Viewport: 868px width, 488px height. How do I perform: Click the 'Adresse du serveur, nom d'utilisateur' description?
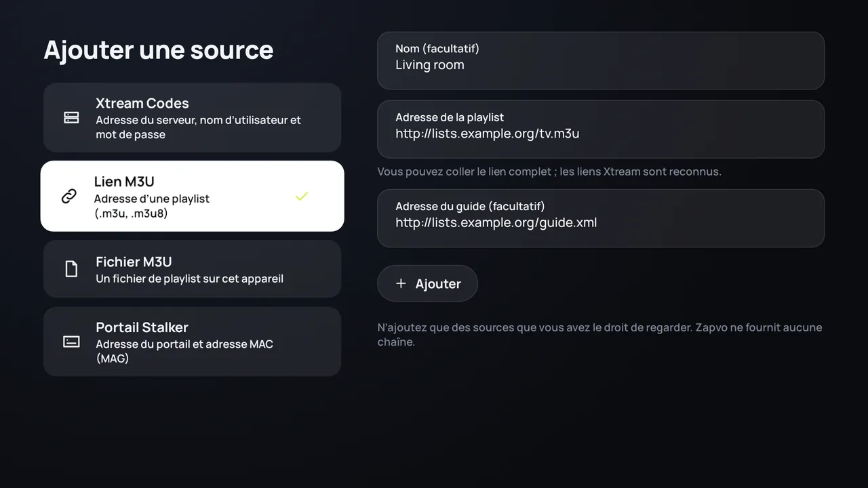tap(198, 127)
